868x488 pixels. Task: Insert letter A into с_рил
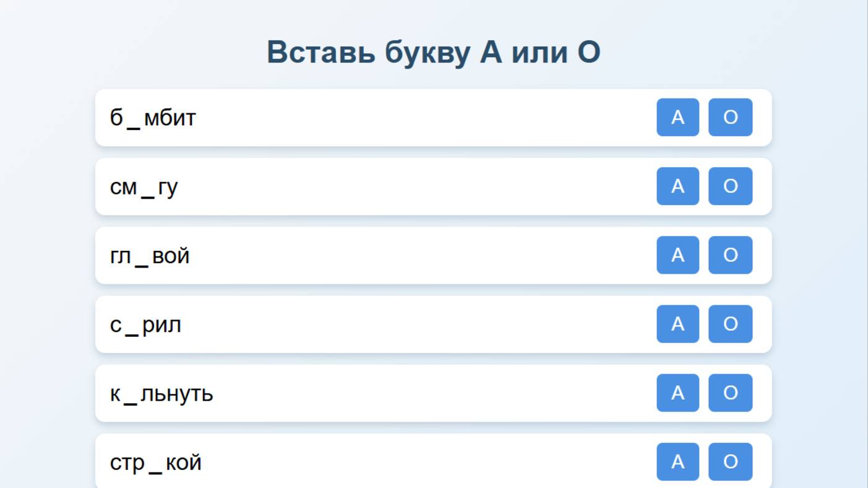pos(677,324)
